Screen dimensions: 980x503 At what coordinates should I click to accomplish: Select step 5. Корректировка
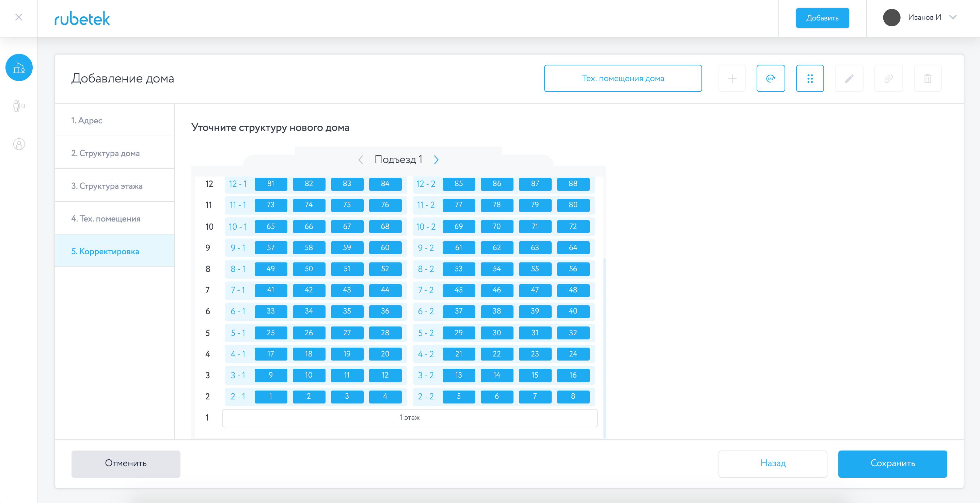coord(114,251)
